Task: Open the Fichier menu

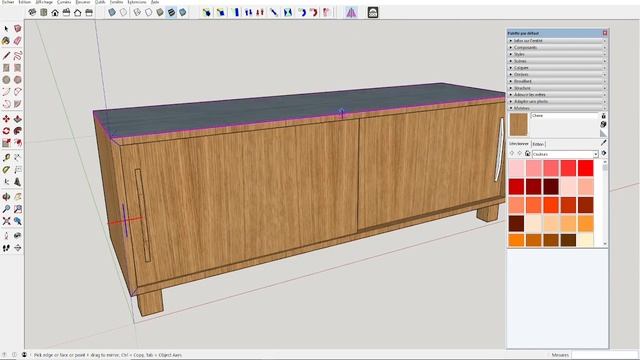Action: 7,2
